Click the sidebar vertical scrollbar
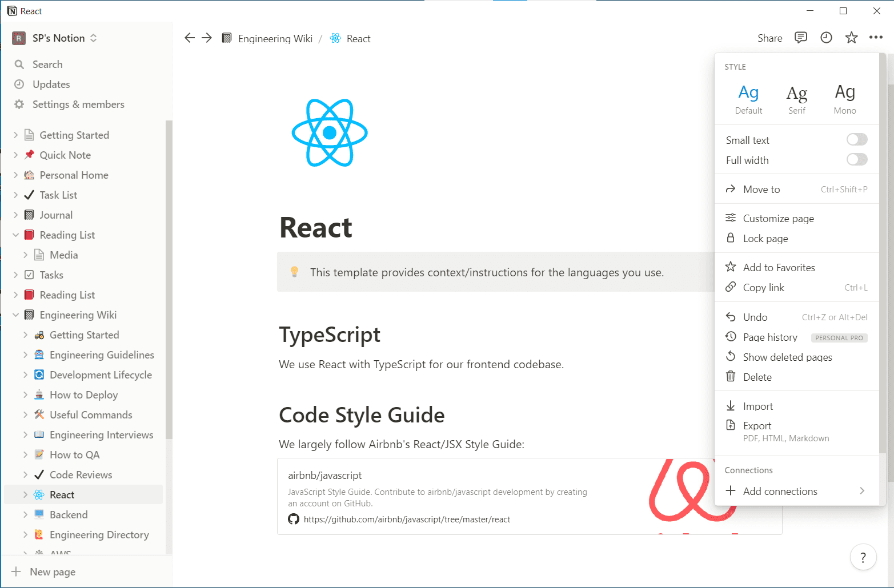 point(169,280)
